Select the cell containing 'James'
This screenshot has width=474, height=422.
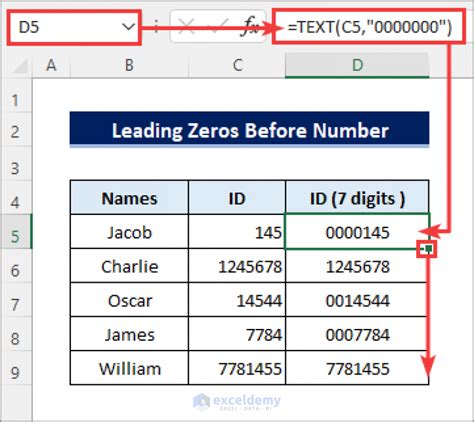coord(129,335)
